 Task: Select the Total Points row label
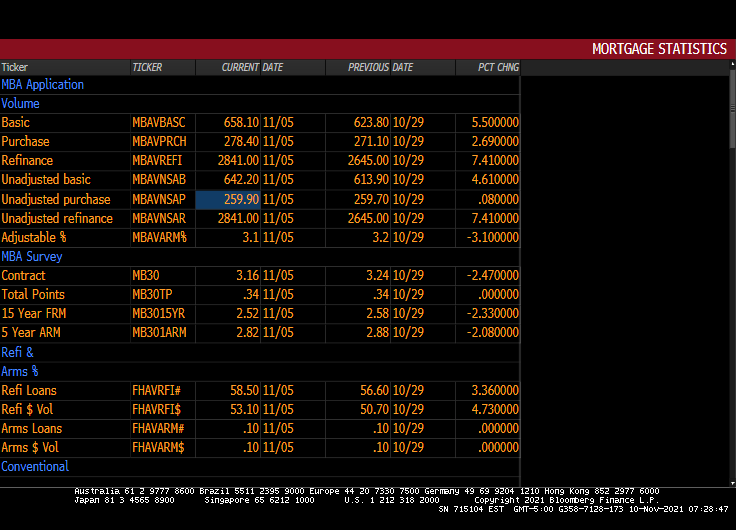coord(33,295)
